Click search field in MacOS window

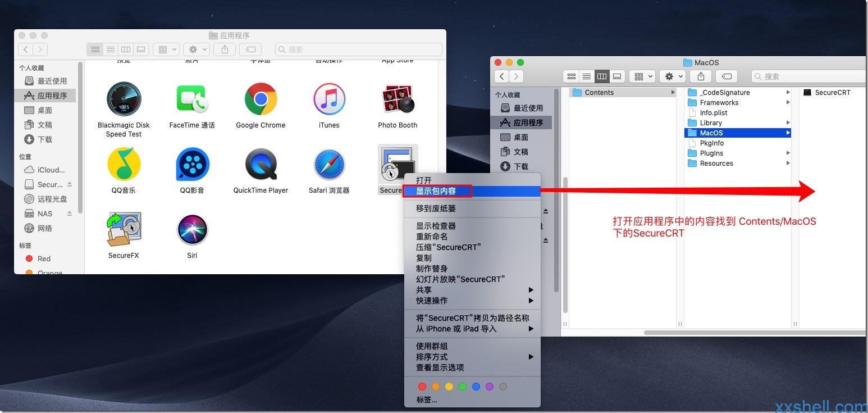point(810,76)
